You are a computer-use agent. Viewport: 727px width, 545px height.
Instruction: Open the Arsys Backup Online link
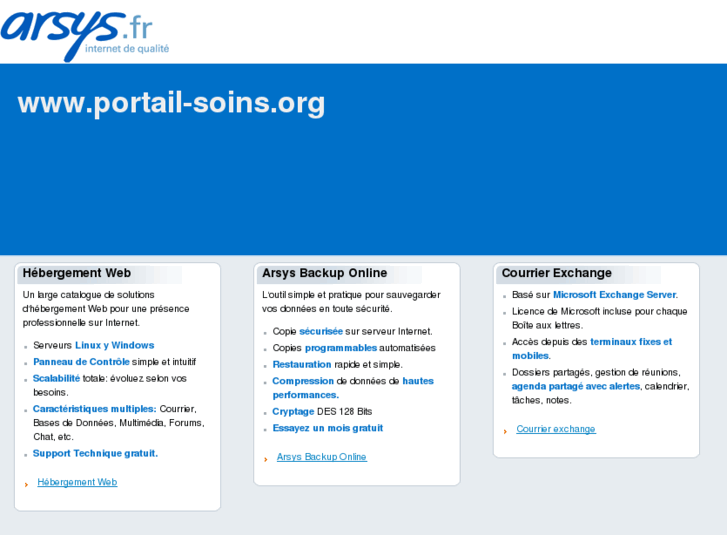tap(322, 457)
